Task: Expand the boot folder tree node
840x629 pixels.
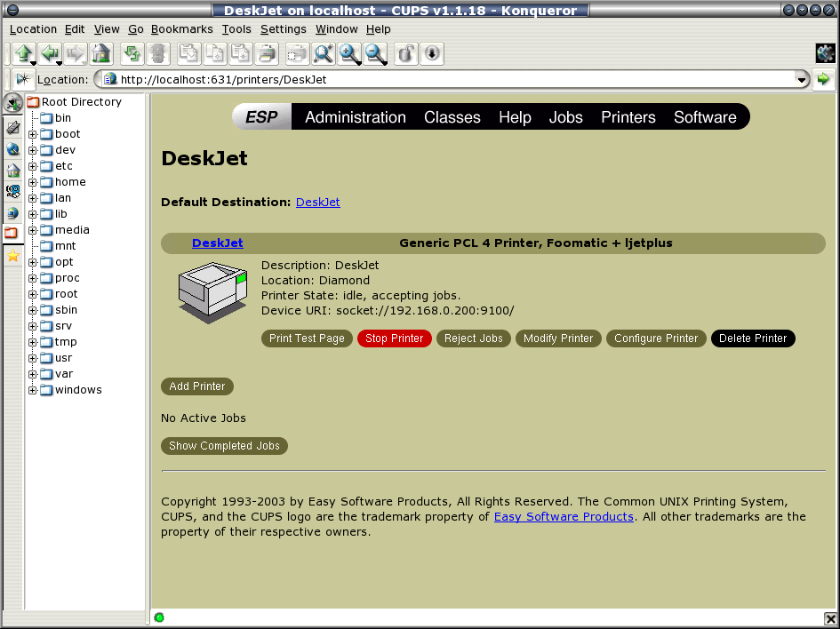Action: tap(32, 134)
